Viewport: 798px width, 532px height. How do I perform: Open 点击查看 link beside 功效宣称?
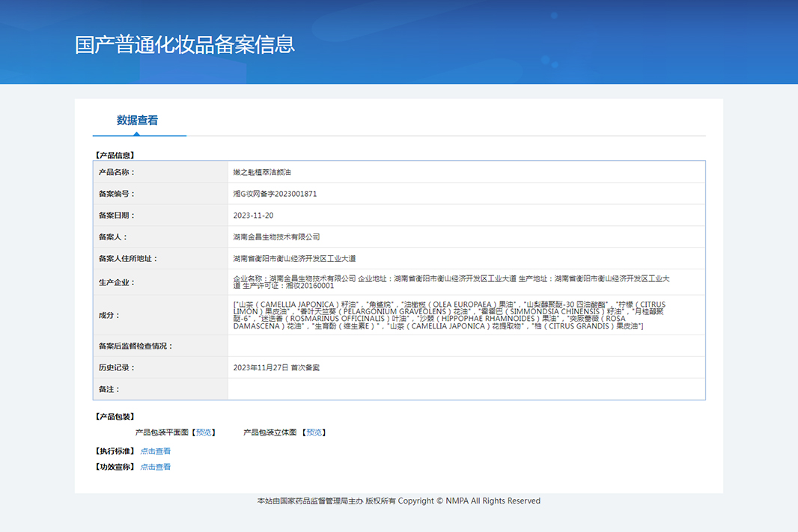point(156,467)
